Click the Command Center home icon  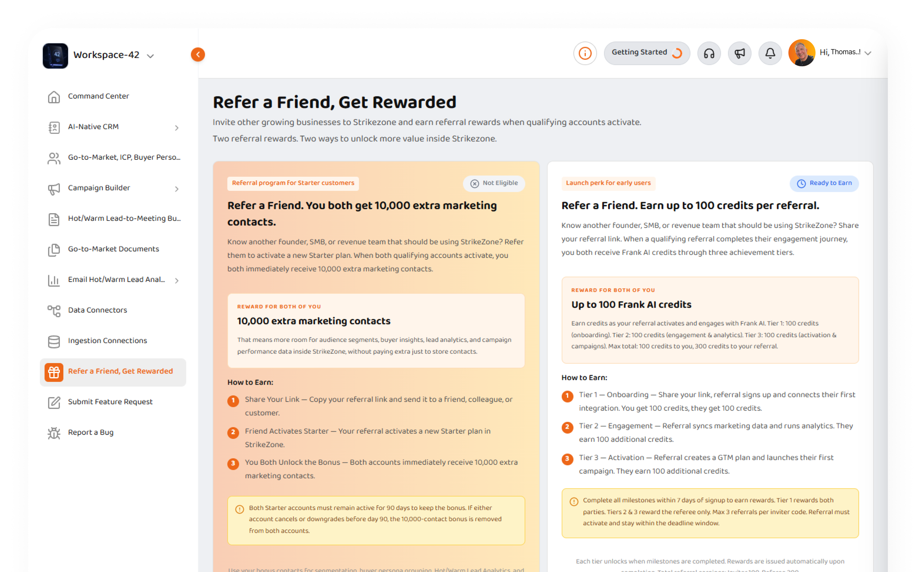coord(54,97)
